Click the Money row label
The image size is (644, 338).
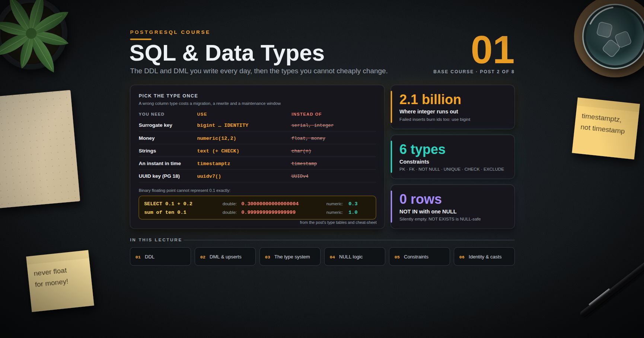(147, 138)
